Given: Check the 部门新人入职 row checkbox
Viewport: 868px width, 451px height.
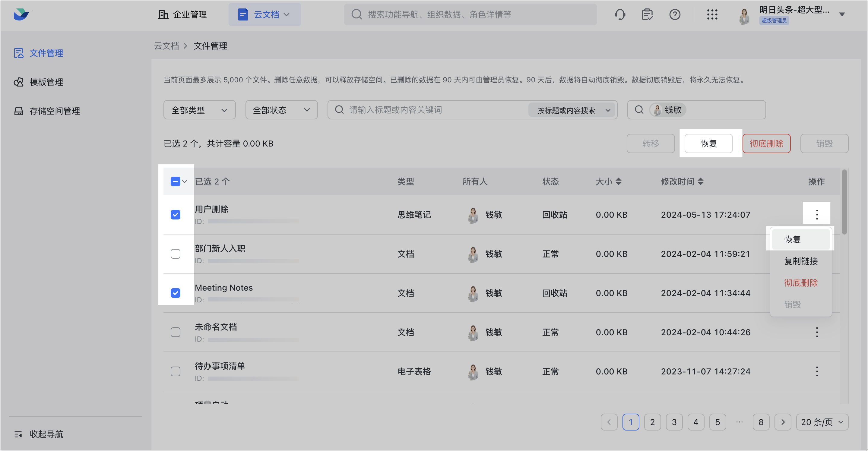Looking at the screenshot, I should [175, 254].
